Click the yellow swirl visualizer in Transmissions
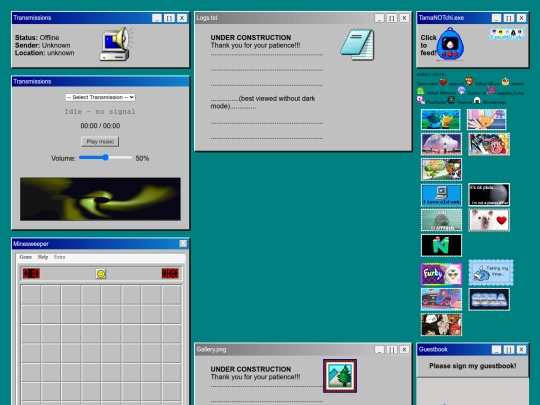Screen dimensions: 540x405 pyautogui.click(x=100, y=199)
